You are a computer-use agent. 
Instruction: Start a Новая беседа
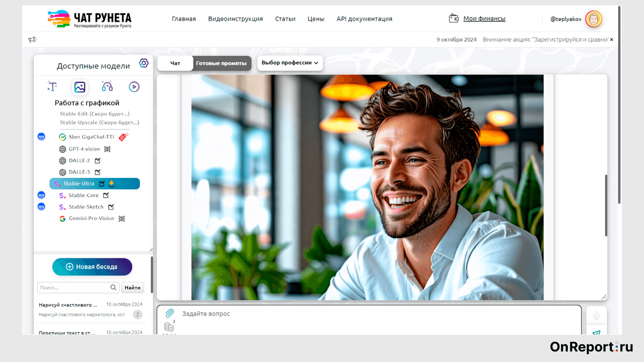[x=92, y=267]
